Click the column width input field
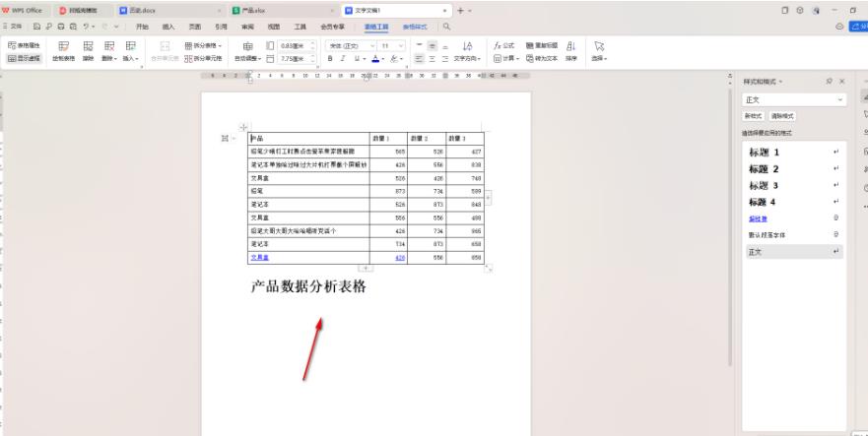868x436 pixels. (x=295, y=58)
